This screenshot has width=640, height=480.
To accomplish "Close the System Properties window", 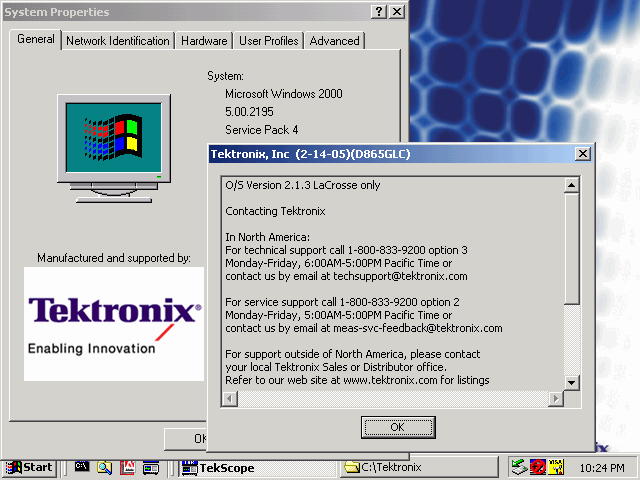I will [x=397, y=11].
